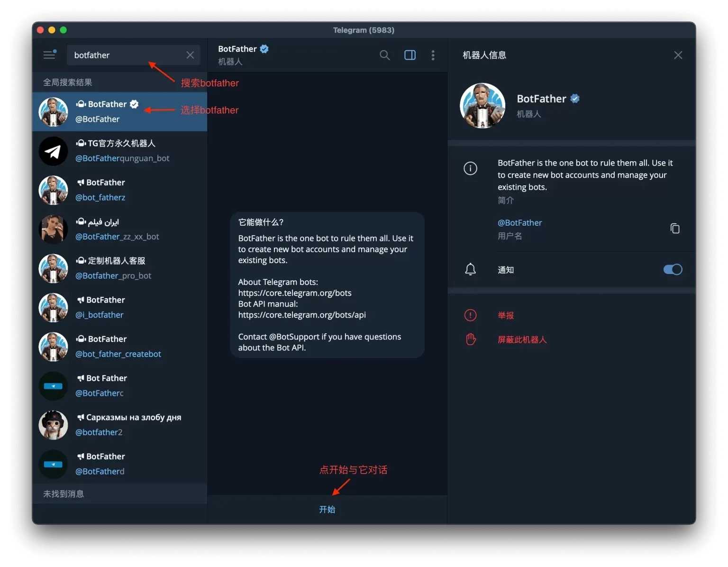Click the @BotFather username link
The image size is (728, 567).
519,222
